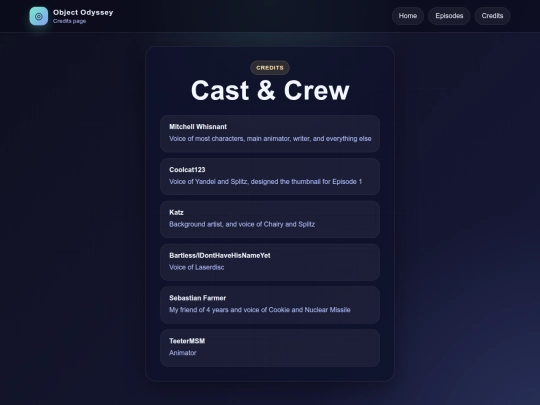Select the Sebastian Farmer name

pos(198,298)
